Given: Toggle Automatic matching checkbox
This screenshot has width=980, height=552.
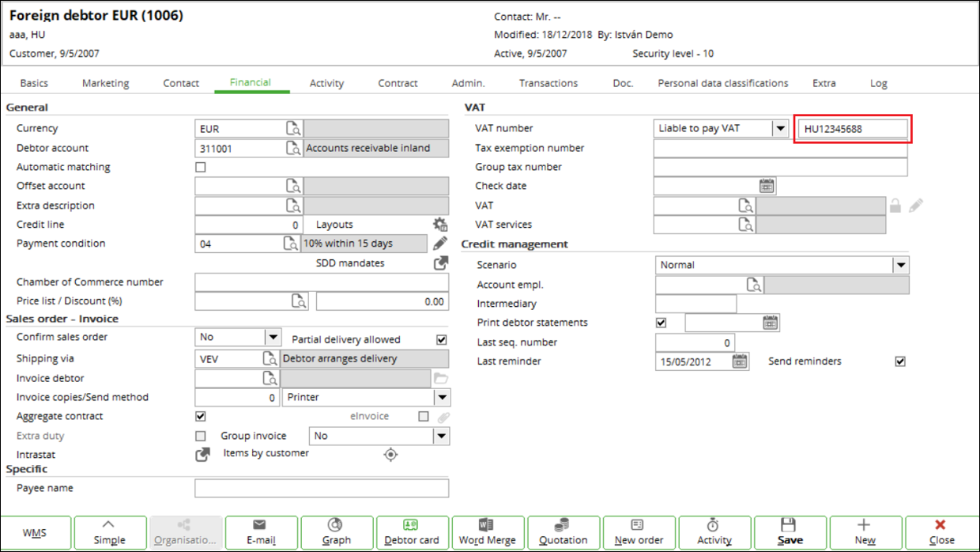Looking at the screenshot, I should pyautogui.click(x=201, y=167).
